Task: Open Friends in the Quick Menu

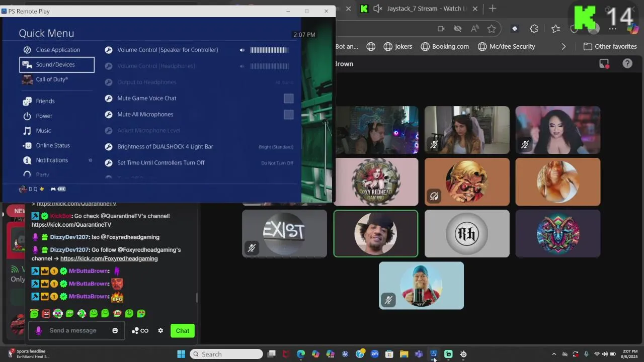Action: (x=45, y=101)
